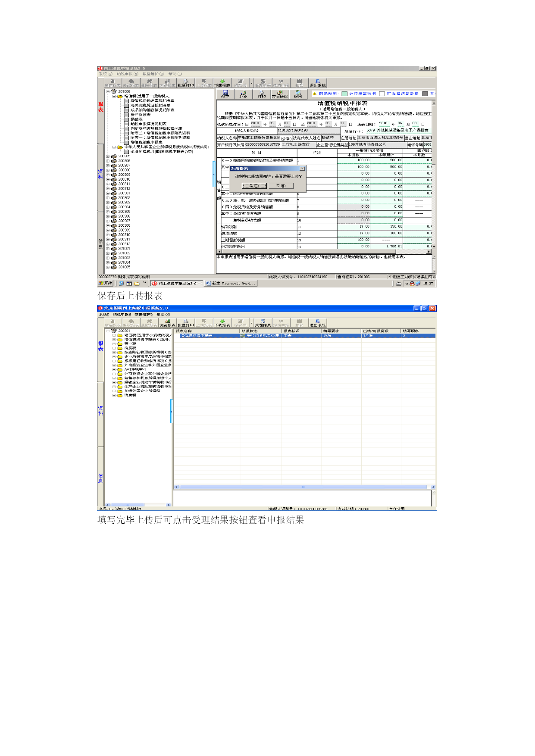Expand 营业税 folder in lower window tree
Image resolution: width=535 pixels, height=756 pixels.
(114, 344)
